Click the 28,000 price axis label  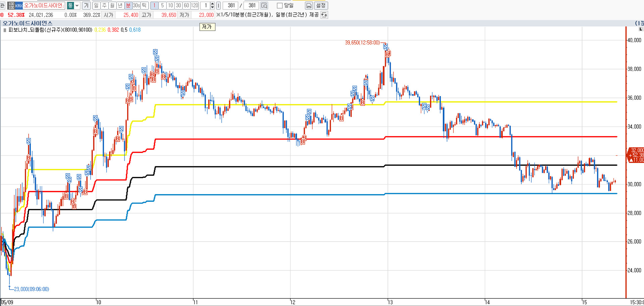tap(634, 213)
